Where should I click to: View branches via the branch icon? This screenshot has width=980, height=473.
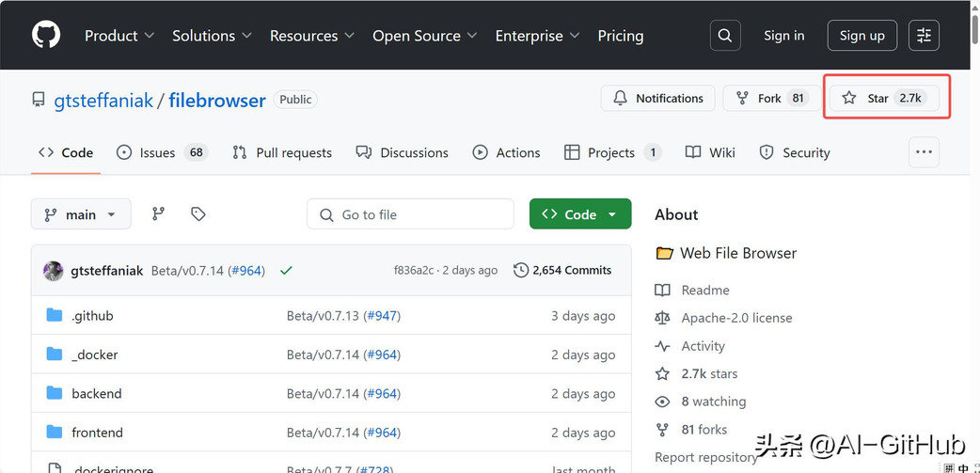[159, 214]
